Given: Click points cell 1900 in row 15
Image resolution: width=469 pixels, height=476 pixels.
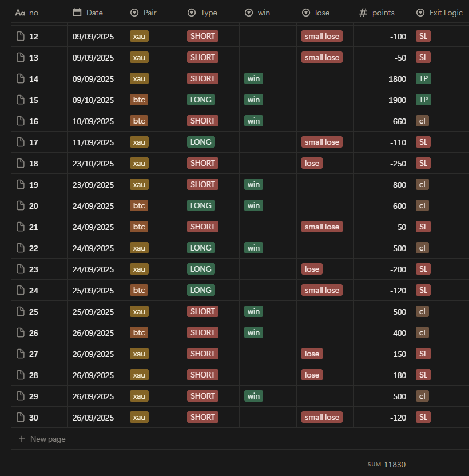Looking at the screenshot, I should [x=397, y=100].
